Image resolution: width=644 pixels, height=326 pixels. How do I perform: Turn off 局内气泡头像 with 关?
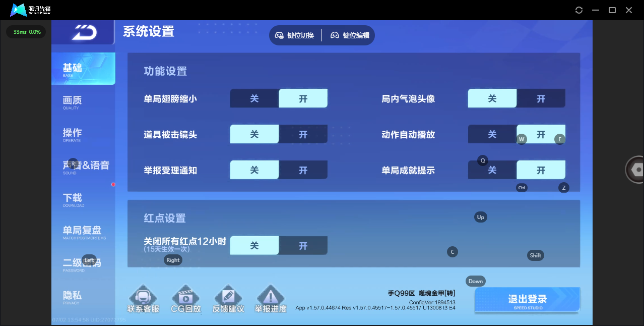(x=492, y=98)
